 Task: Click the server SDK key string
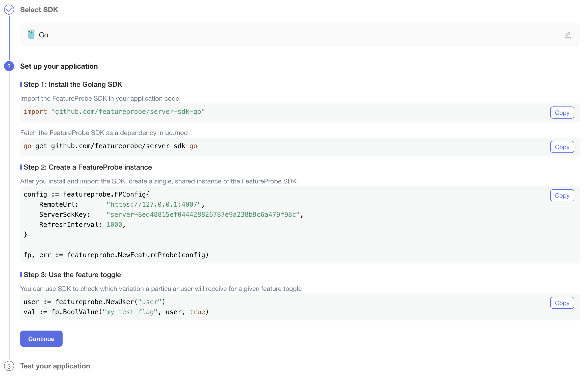pyautogui.click(x=203, y=215)
